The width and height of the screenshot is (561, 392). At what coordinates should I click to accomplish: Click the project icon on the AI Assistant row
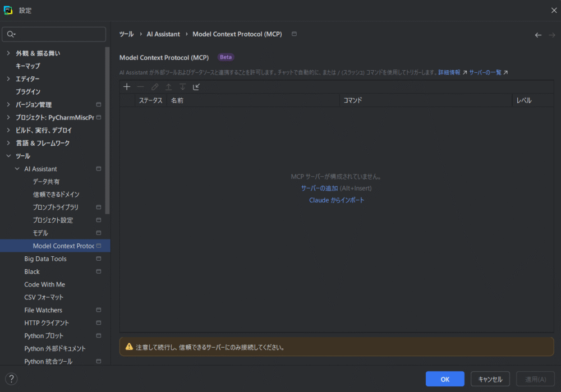[x=99, y=169]
